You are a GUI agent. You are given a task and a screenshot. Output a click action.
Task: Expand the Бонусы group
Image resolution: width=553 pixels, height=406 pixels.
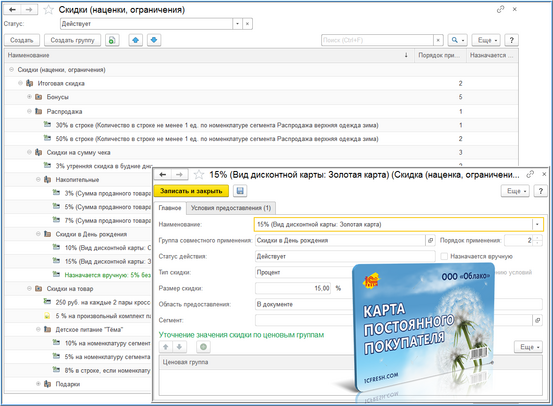tap(29, 97)
